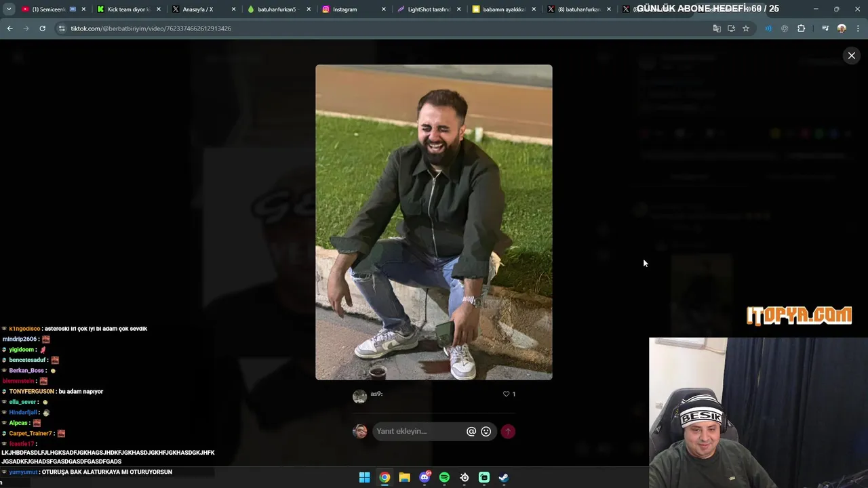Open Discord from the taskbar
The height and width of the screenshot is (488, 868).
coord(425,477)
